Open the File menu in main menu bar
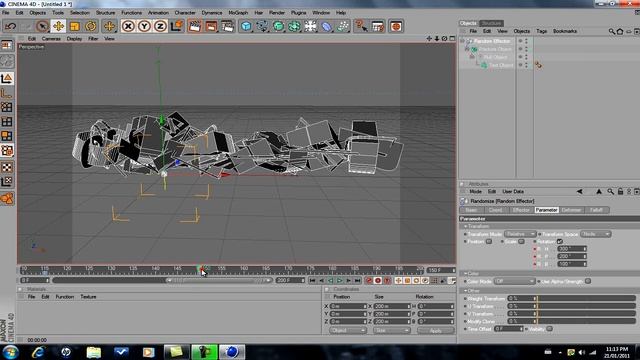Viewport: 640px width, 360px height. click(x=6, y=13)
